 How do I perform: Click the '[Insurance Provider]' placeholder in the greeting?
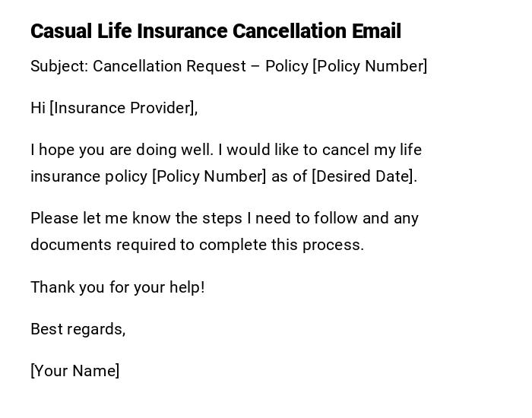(123, 108)
